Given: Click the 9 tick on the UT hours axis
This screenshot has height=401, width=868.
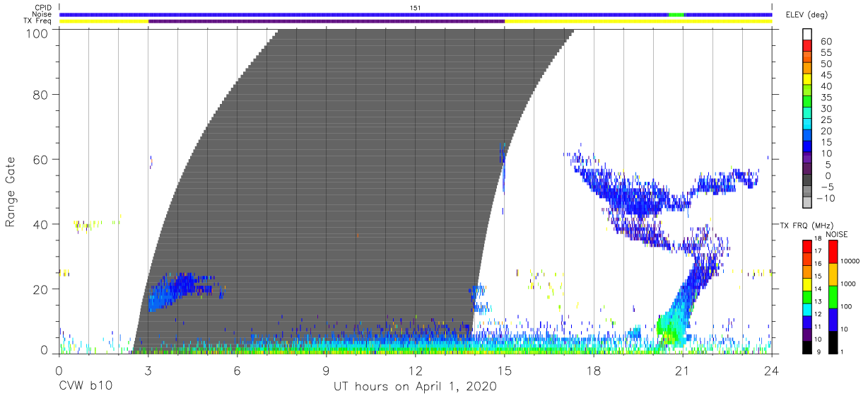Looking at the screenshot, I should 327,371.
